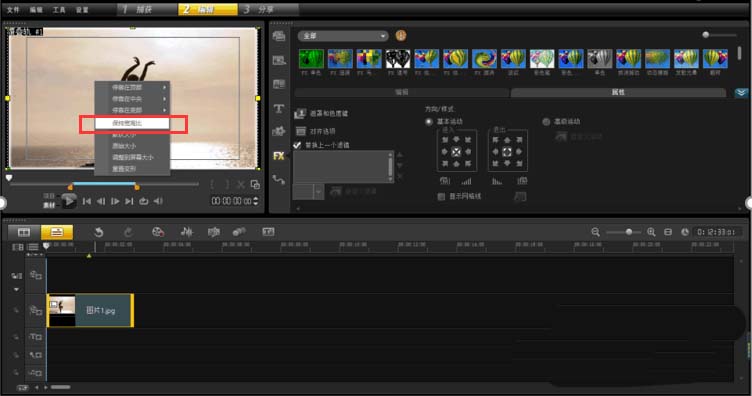Open the filter preset dropdown arrow below the filter list
Screen dimensions: 752x396
click(318, 192)
